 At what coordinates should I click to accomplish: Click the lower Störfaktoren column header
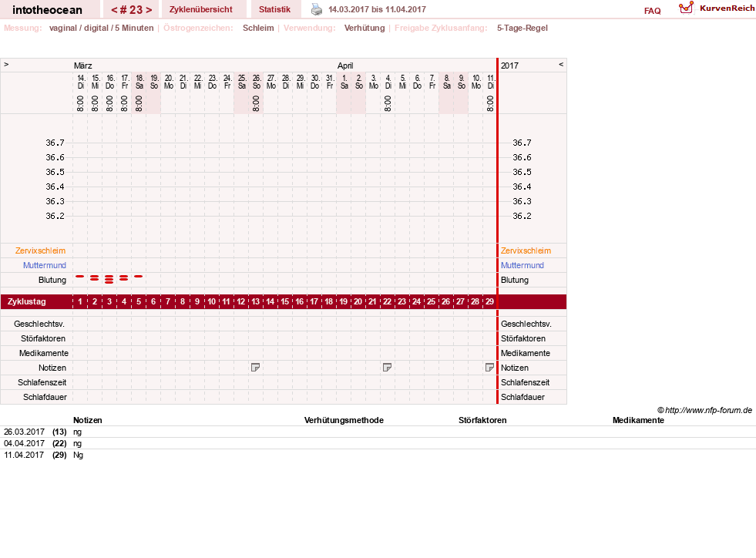482,420
